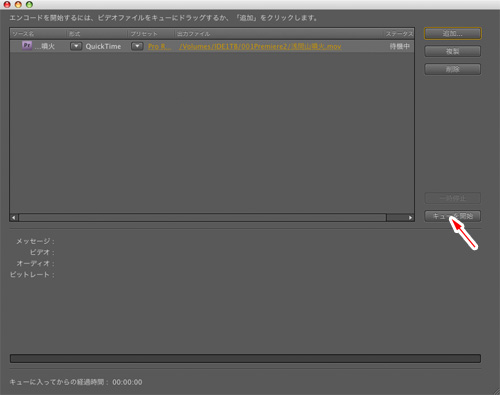Click the キューを開始 (Start Queue) button
Screen dimensions: 500x395
[x=453, y=216]
